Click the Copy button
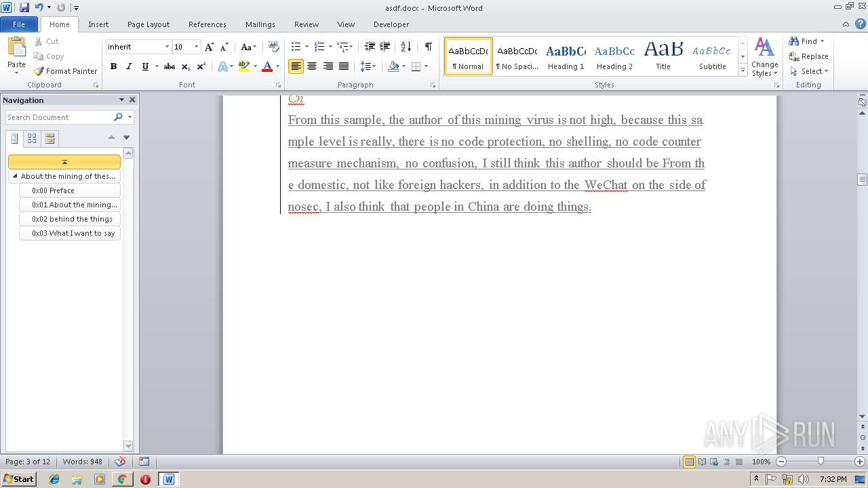Screen dimensions: 868x488 49,56
